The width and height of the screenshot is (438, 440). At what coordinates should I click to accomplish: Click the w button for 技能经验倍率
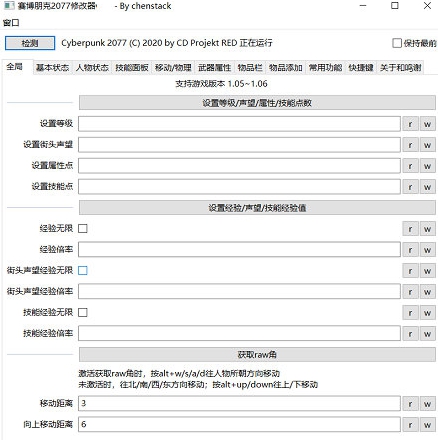(x=427, y=334)
